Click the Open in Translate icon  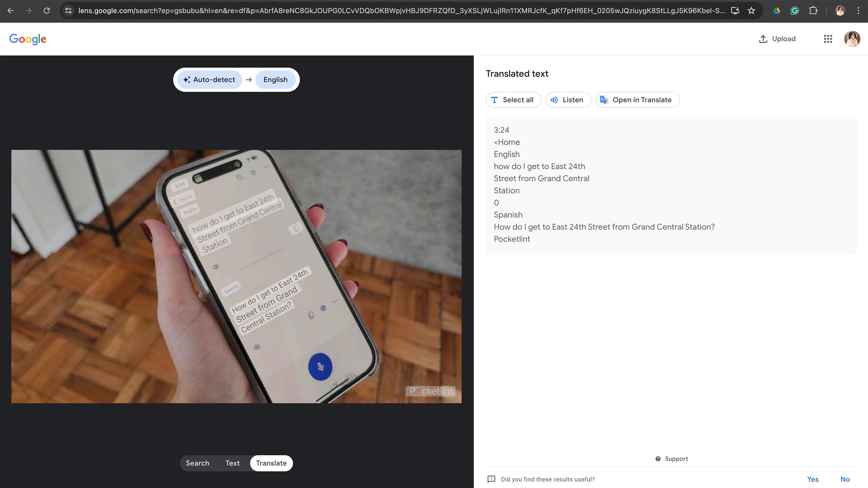pyautogui.click(x=604, y=100)
